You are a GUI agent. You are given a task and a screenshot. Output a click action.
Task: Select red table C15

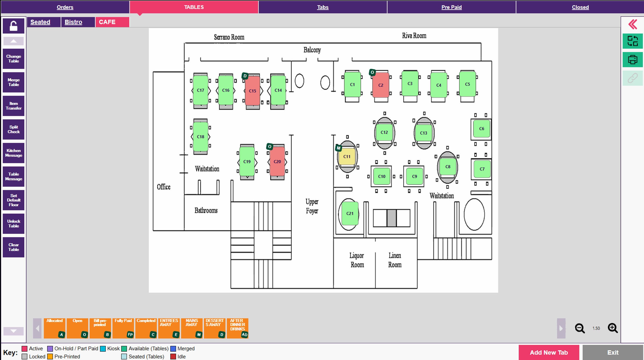tap(253, 91)
